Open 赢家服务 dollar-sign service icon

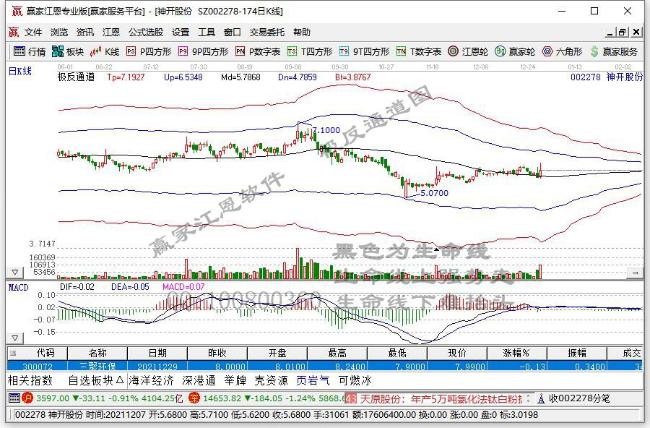614,51
